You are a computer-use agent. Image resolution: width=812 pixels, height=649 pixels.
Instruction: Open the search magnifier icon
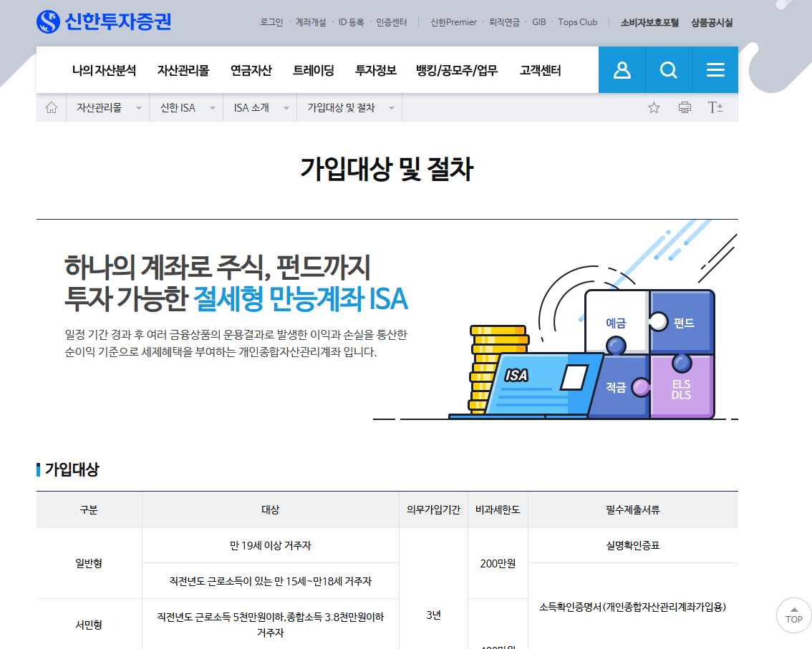tap(668, 69)
